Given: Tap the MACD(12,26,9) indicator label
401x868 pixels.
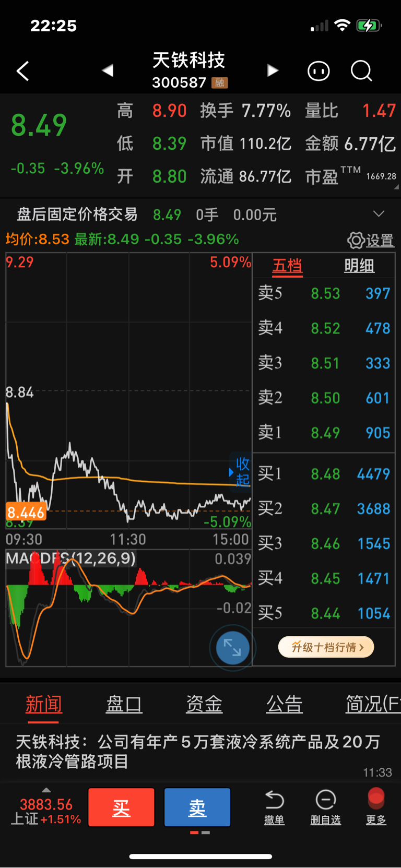Looking at the screenshot, I should tap(71, 558).
